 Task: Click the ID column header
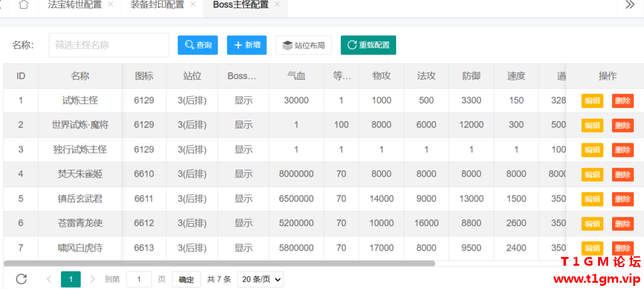tap(21, 76)
